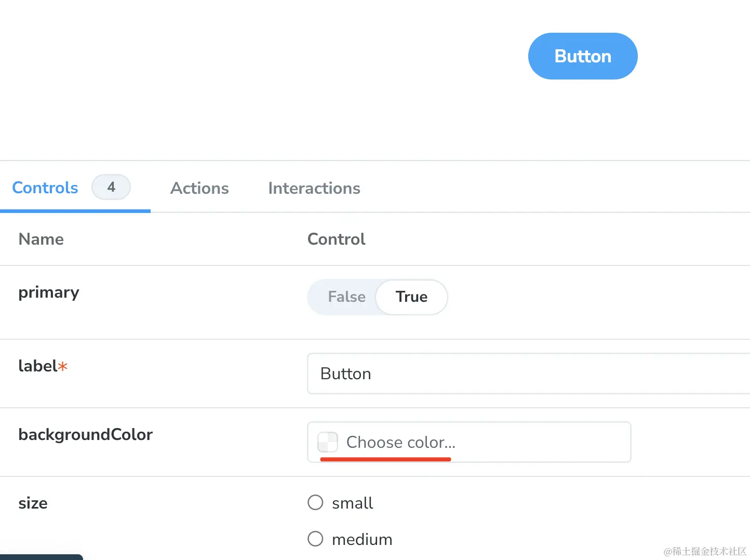Screen dimensions: 750x560
Task: Switch to the Interactions tab
Action: pyautogui.click(x=314, y=188)
